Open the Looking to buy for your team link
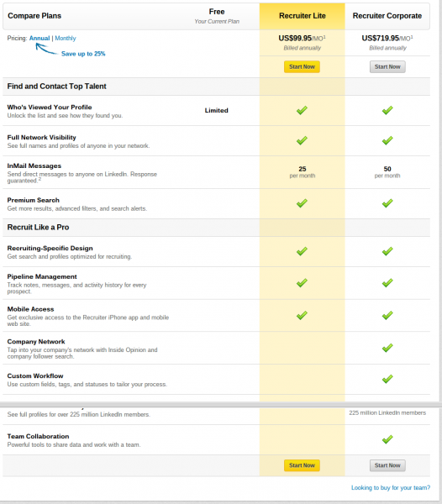The image size is (442, 504). [391, 487]
